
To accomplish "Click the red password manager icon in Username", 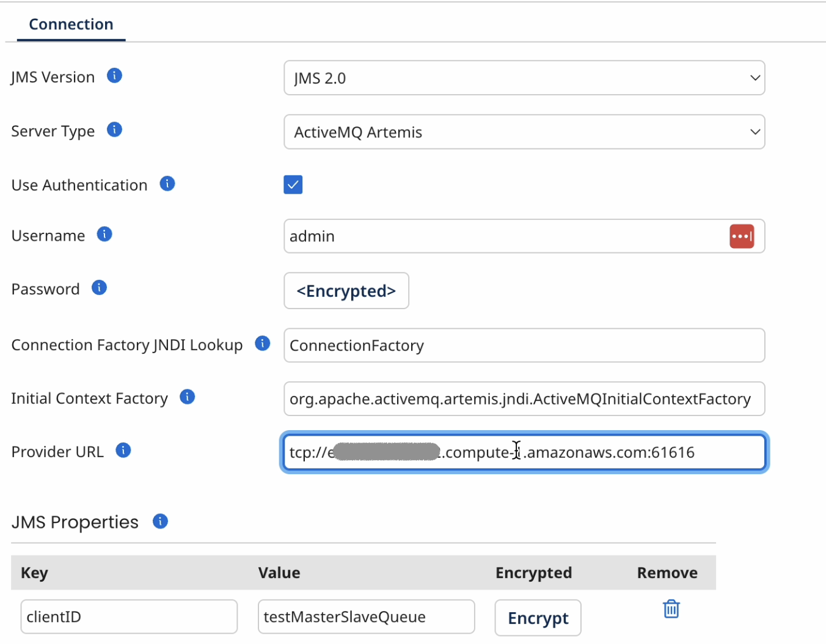I will [x=742, y=236].
